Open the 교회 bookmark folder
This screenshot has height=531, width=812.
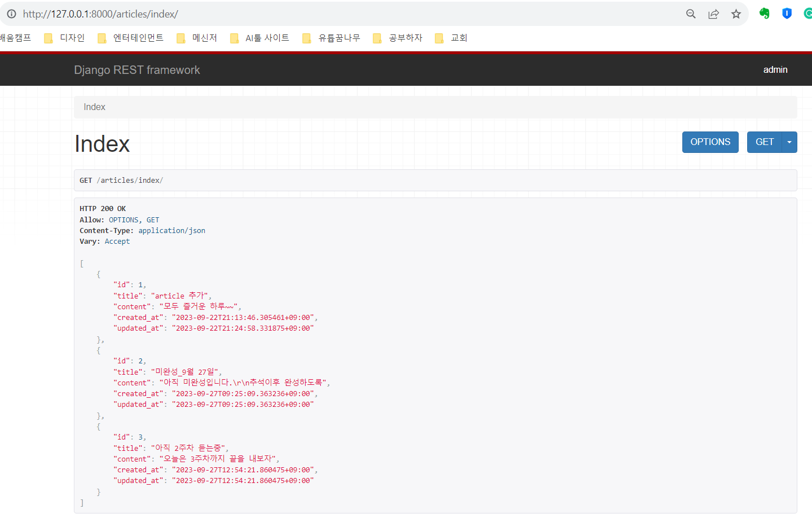(x=451, y=38)
